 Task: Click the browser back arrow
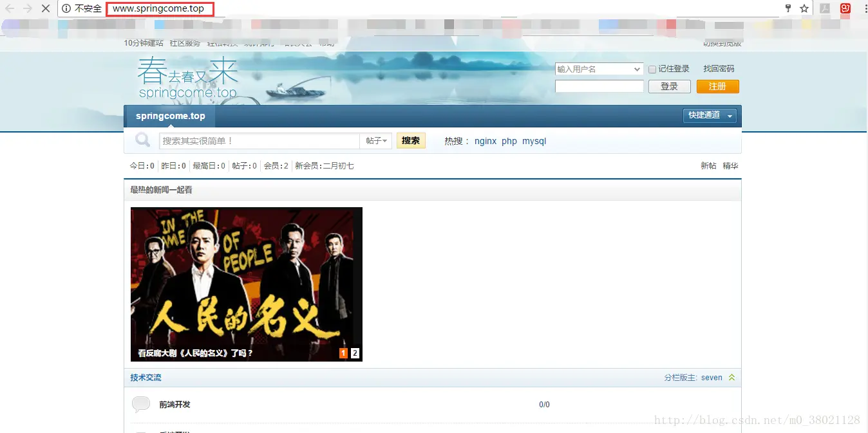coord(10,9)
